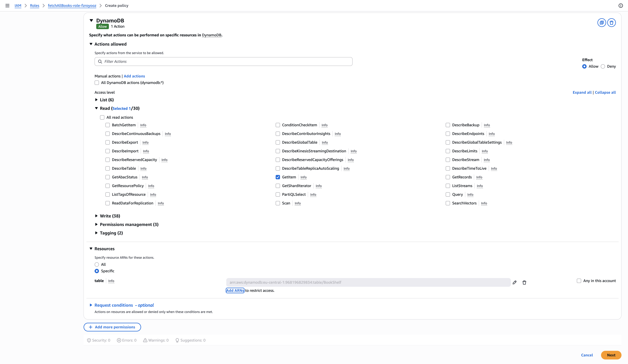
Task: Click Add ARNs to restrict access
Action: click(x=235, y=290)
